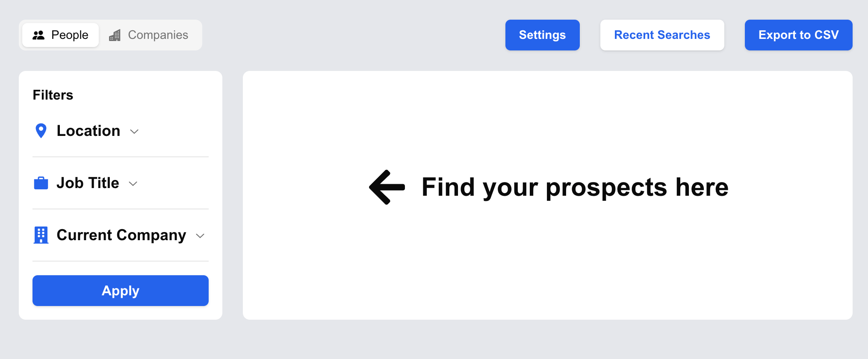Expand the Location filter chevron
The height and width of the screenshot is (359, 868).
134,132
